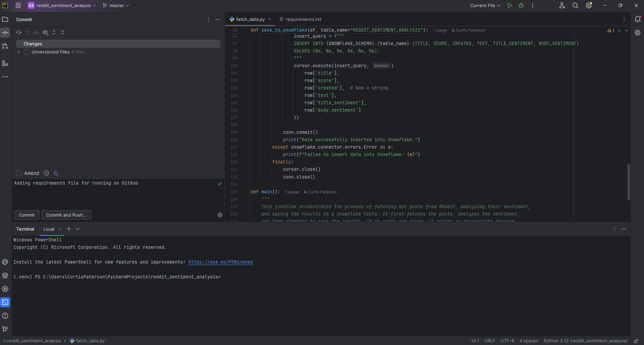Switch to the requirements.txt tab
644x345 pixels.
click(303, 19)
